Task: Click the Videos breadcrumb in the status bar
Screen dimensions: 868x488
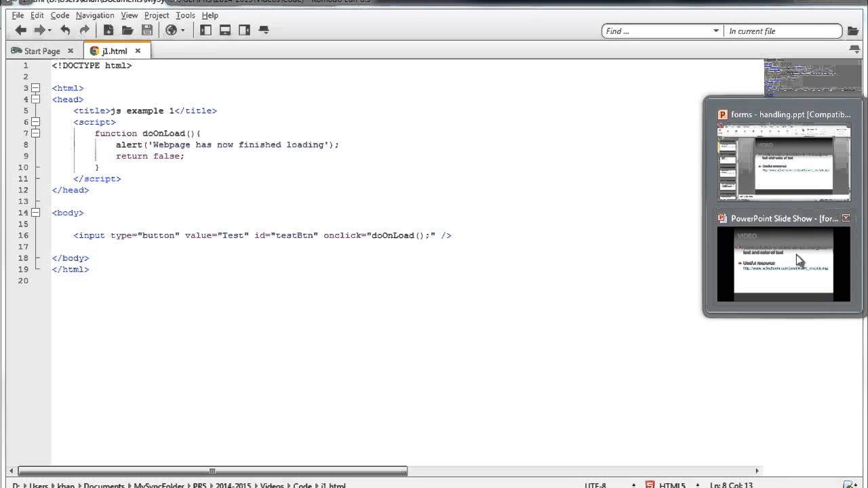Action: tap(271, 485)
